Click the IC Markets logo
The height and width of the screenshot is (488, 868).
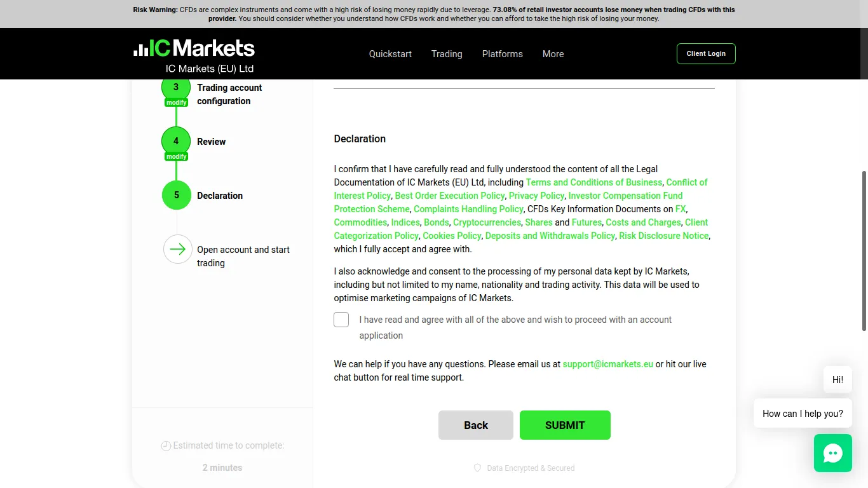click(194, 48)
